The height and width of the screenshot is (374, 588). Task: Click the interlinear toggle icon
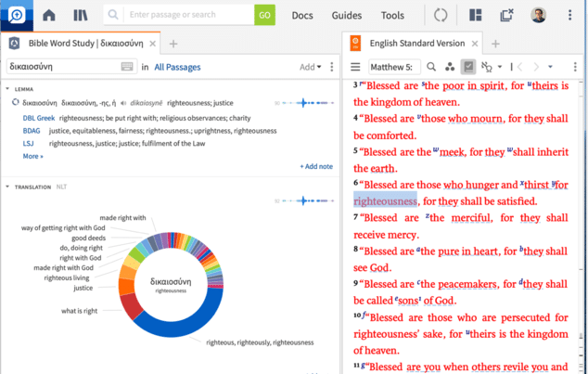(486, 67)
